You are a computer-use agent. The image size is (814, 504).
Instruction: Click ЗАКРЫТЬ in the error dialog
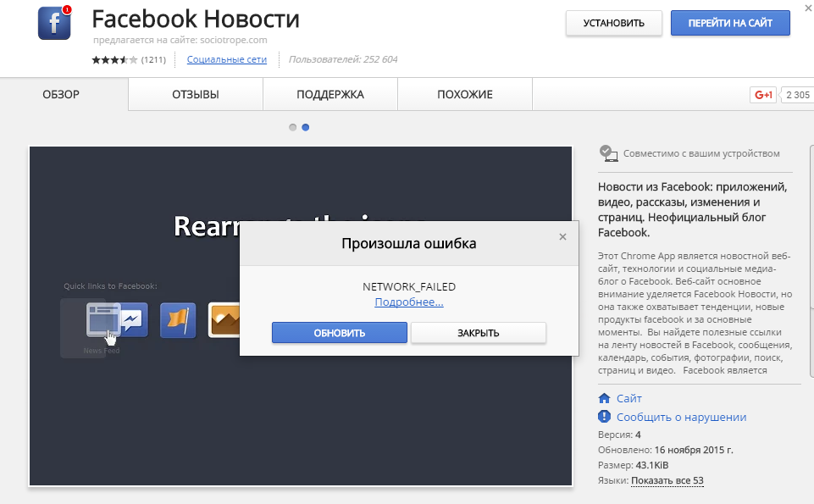point(478,333)
